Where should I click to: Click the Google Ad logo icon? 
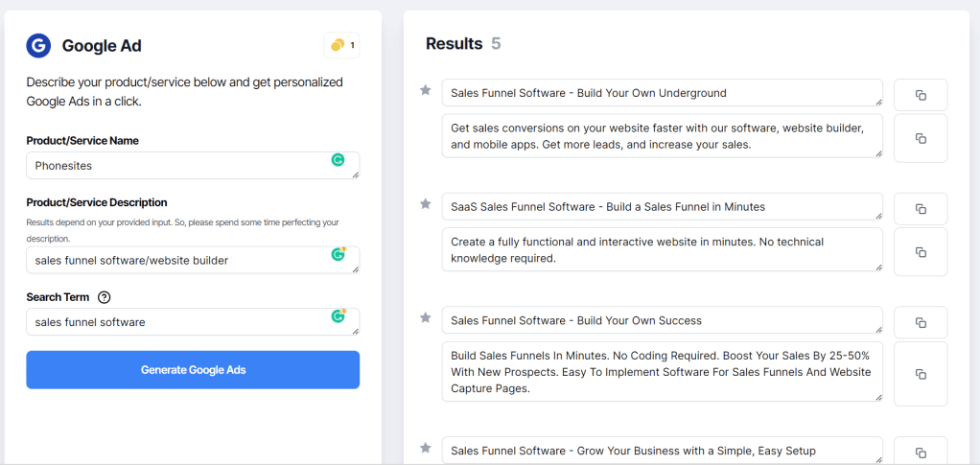pos(38,45)
